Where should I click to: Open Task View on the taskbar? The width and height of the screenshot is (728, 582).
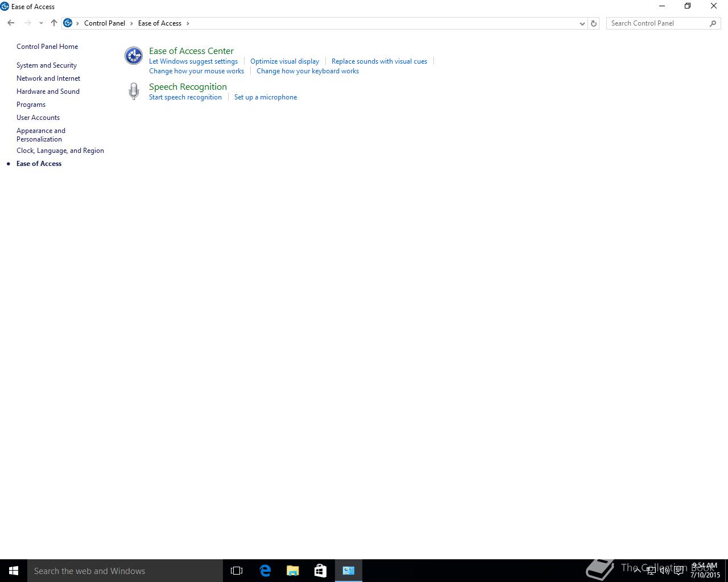pos(237,571)
